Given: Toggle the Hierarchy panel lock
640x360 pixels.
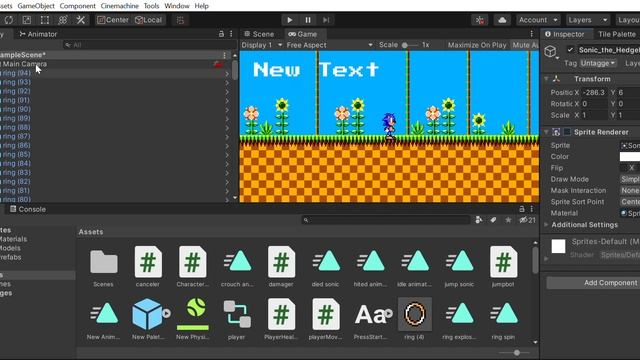Looking at the screenshot, I should tap(221, 34).
